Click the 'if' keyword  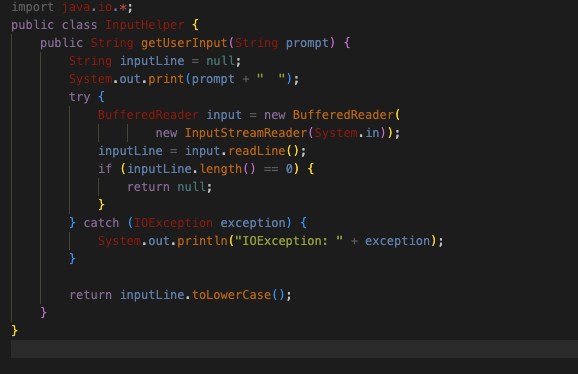coord(105,169)
